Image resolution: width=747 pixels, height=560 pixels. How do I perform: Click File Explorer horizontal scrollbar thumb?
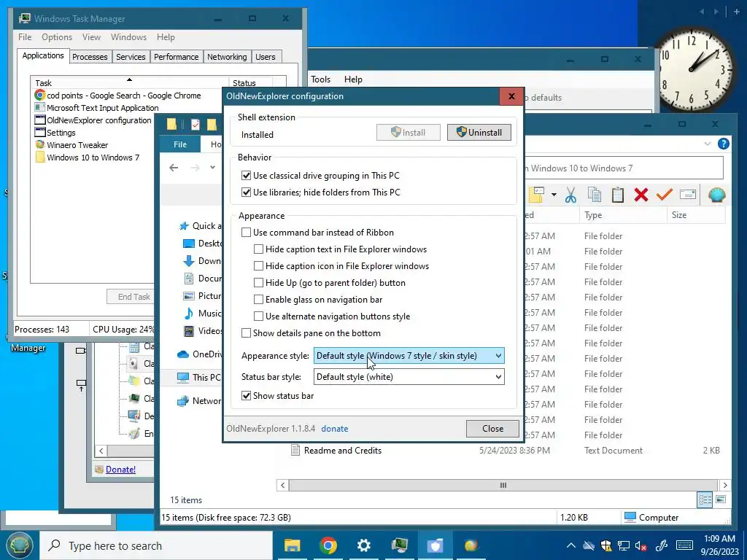503,485
